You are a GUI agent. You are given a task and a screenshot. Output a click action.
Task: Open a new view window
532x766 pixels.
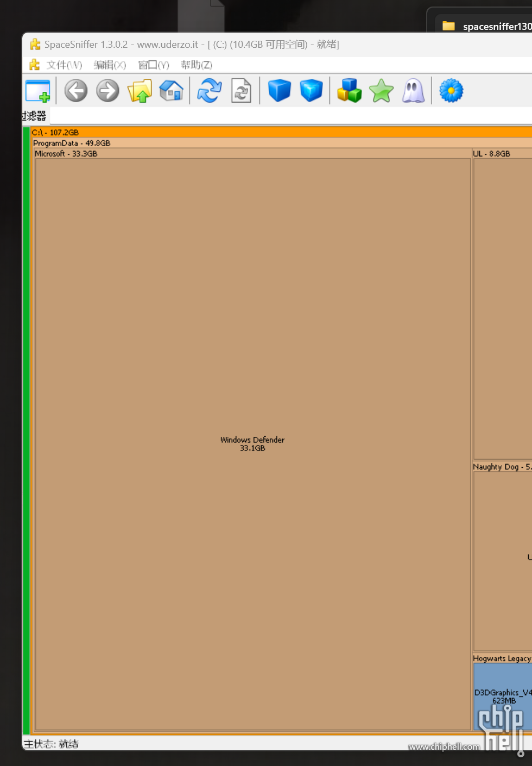[38, 91]
